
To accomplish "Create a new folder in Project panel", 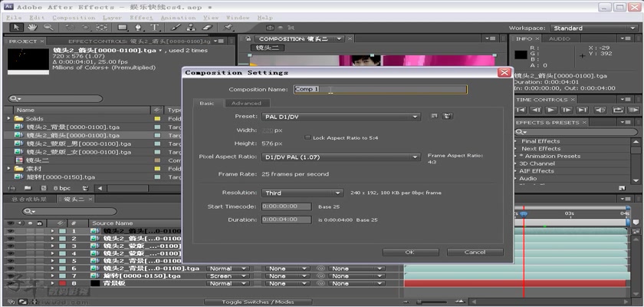I will [28, 188].
